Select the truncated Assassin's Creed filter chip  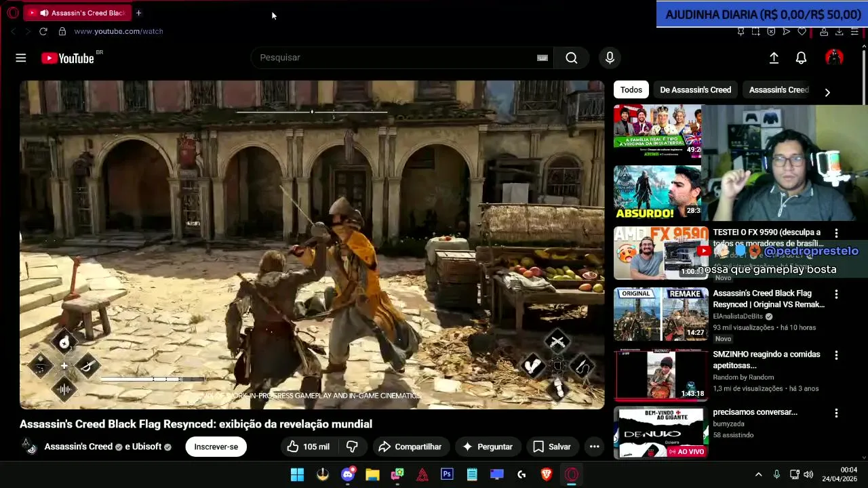coord(778,89)
